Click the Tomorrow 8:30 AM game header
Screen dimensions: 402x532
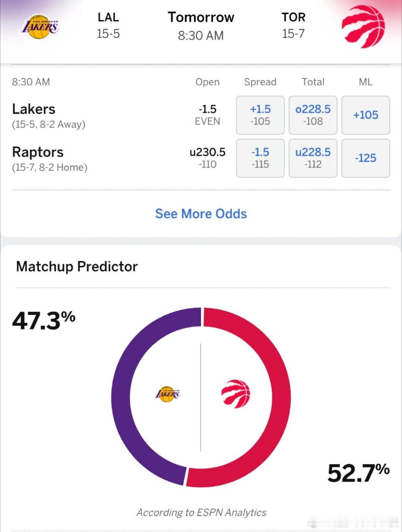coord(201,25)
